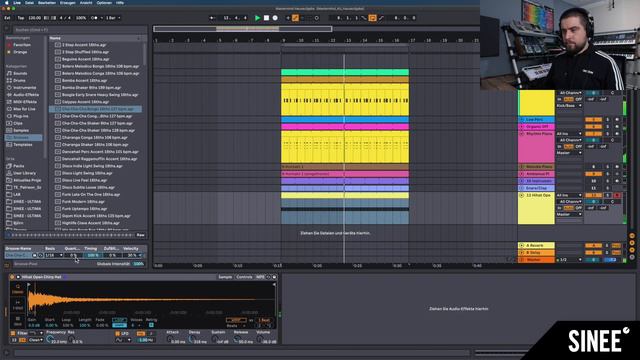Toggle 12 Hihat Ope track activator
The width and height of the screenshot is (640, 360).
point(593,196)
